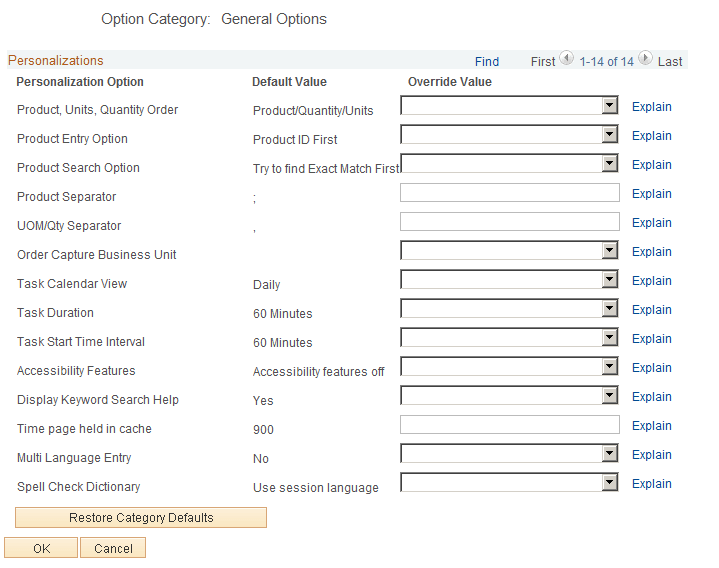The image size is (719, 568).
Task: Click the 'Multi Language Entry' option label
Action: point(74,458)
